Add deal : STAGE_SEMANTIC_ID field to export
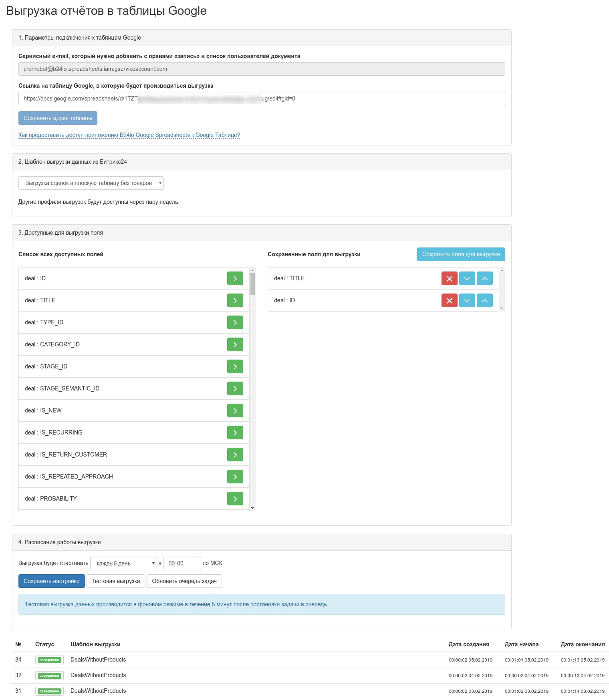The width and height of the screenshot is (609, 700). pos(235,388)
